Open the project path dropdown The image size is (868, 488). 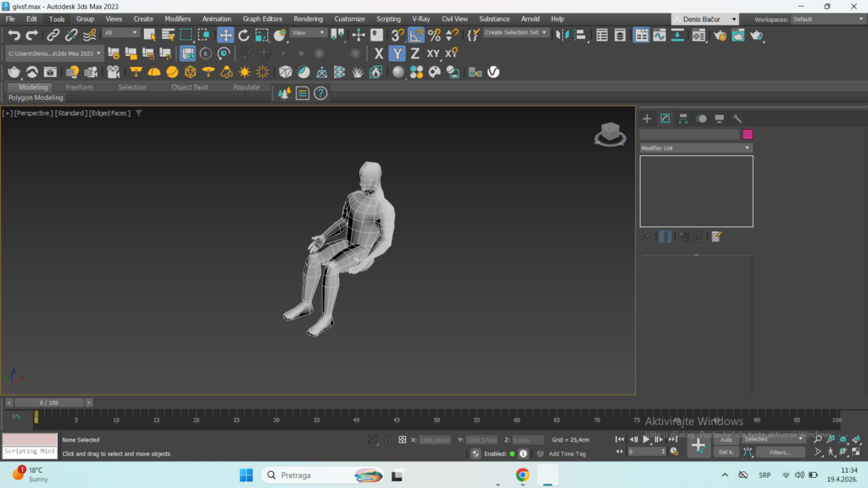pos(54,53)
